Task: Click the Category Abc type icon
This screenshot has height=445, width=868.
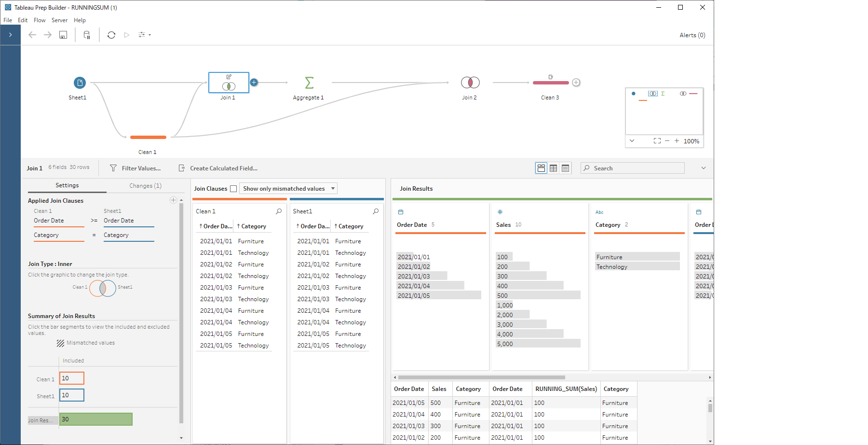Action: tap(599, 212)
